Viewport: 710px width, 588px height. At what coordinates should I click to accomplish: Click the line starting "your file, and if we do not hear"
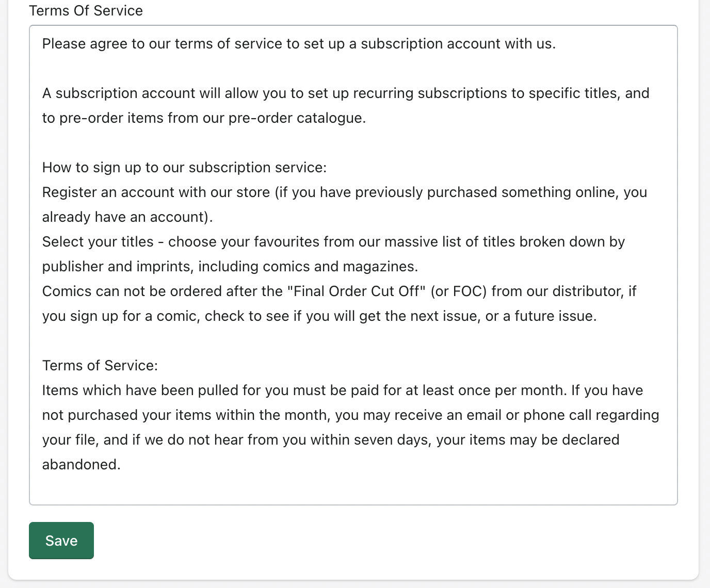click(x=331, y=440)
